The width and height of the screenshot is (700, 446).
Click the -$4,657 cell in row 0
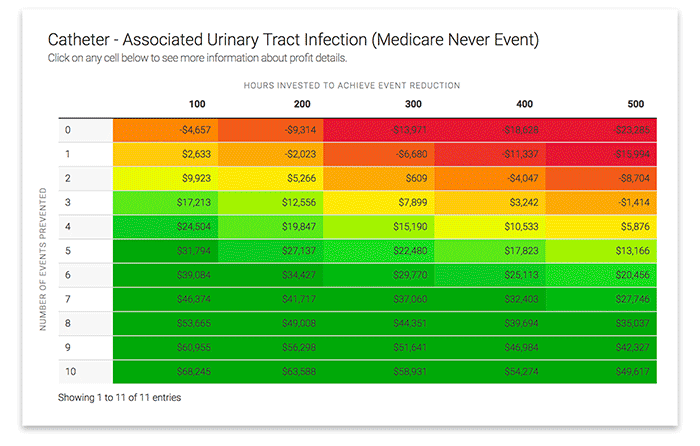166,130
